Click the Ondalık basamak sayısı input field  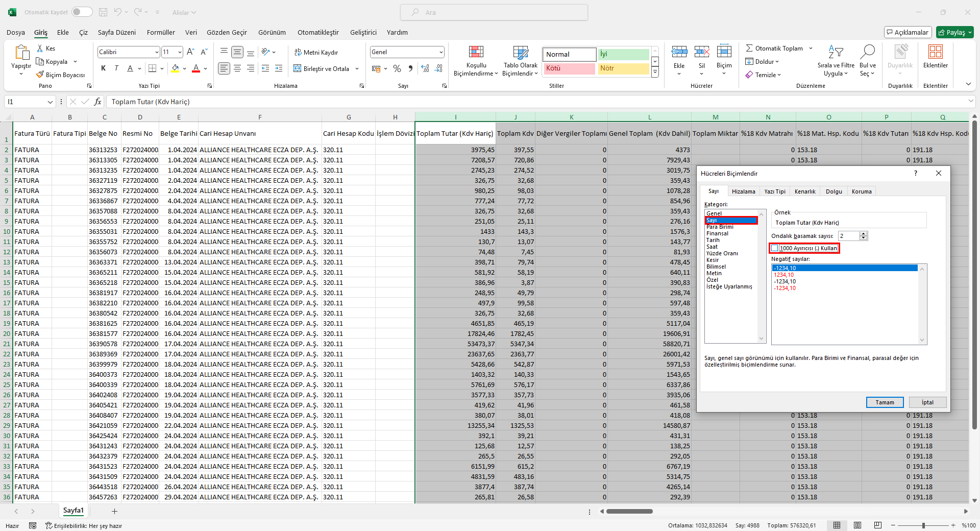(848, 236)
